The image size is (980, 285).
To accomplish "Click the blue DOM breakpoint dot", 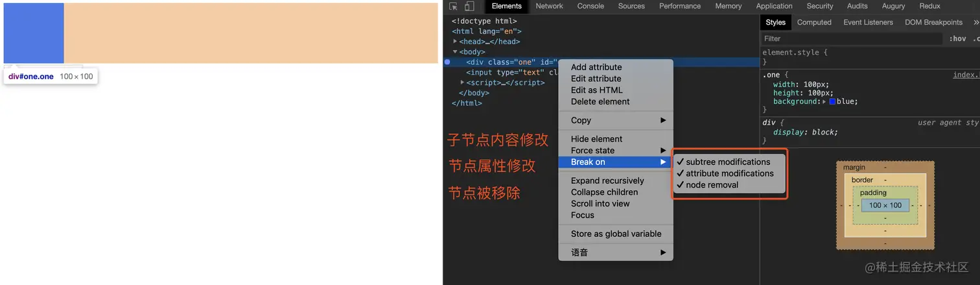I will pyautogui.click(x=447, y=62).
